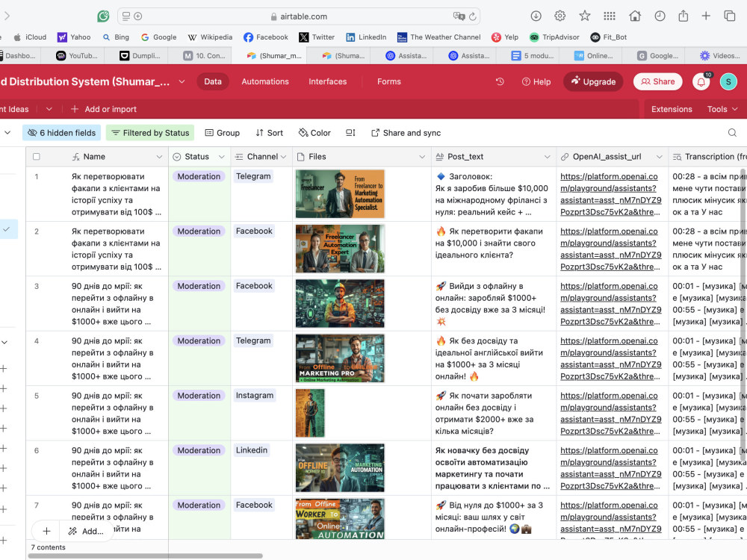
Task: Go to the home page icon
Action: click(634, 16)
